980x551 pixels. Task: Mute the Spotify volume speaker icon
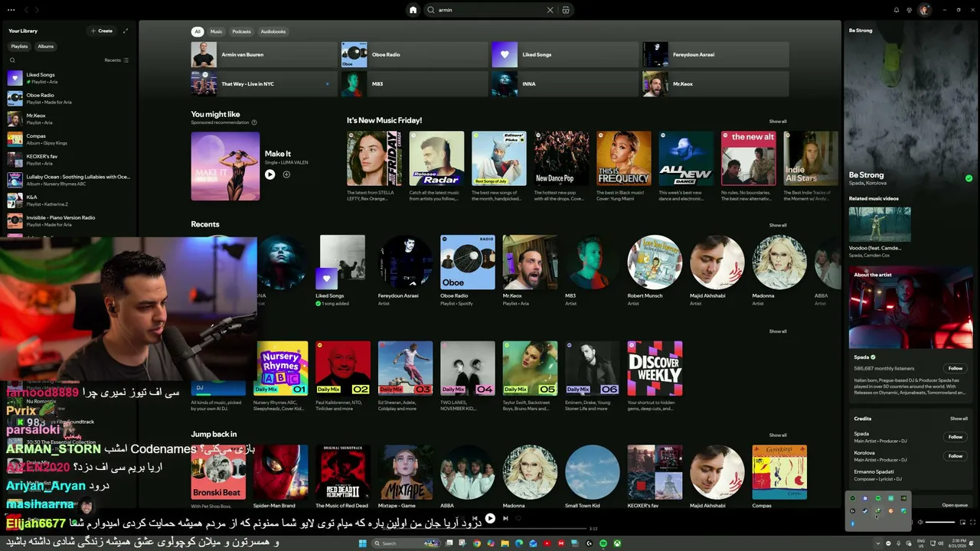pyautogui.click(x=920, y=523)
